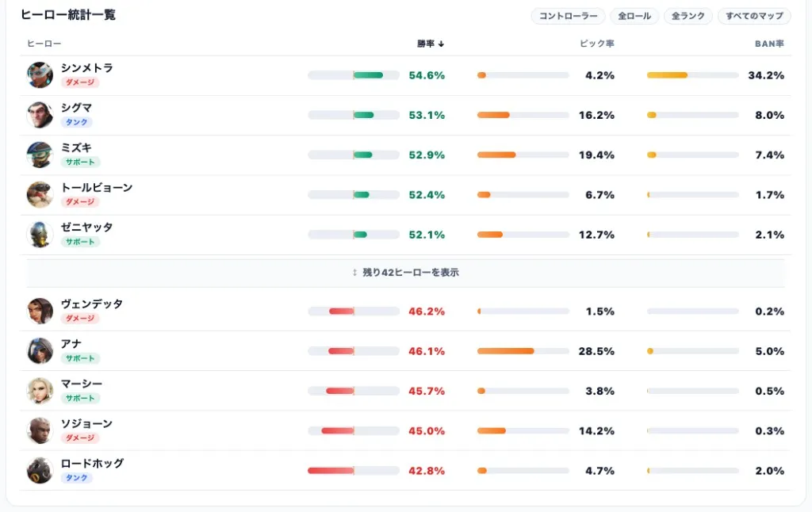Click the タンク tag under シグマ
The image size is (812, 512).
click(x=76, y=122)
